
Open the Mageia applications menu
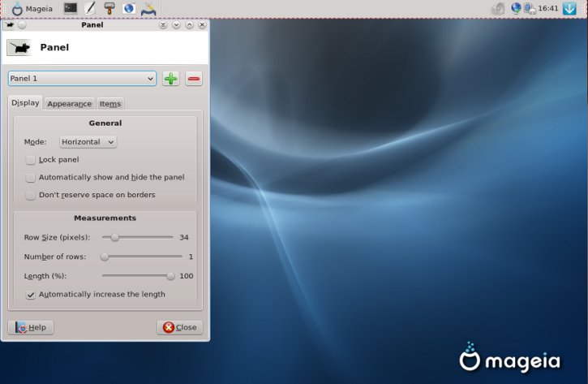(32, 9)
